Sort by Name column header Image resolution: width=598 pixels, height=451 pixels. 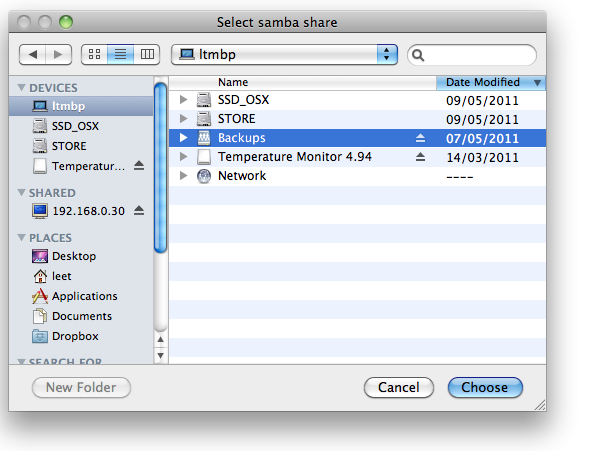(x=302, y=82)
